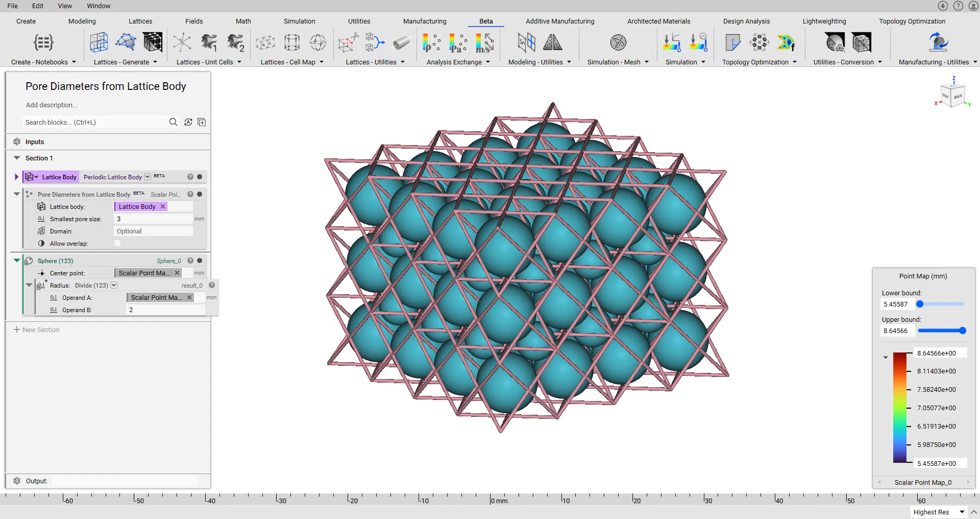This screenshot has width=980, height=519.
Task: Toggle visibility of the Sphere (123) block
Action: 200,261
